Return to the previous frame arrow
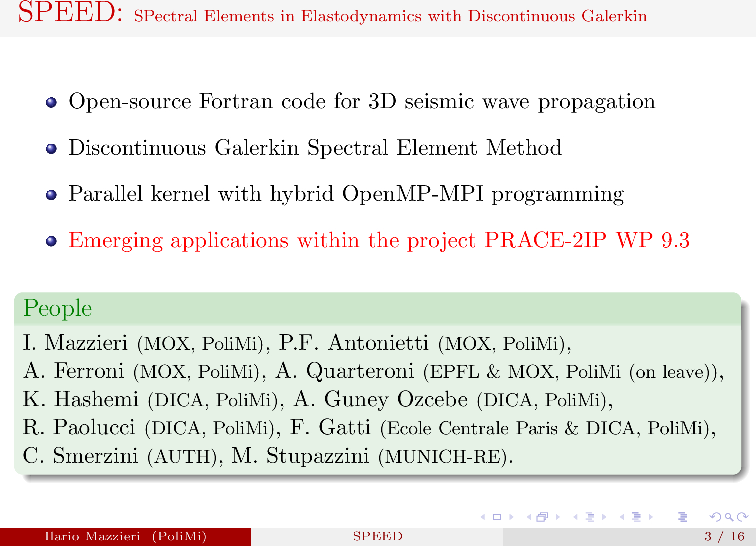This screenshot has height=546, width=756. click(x=529, y=517)
